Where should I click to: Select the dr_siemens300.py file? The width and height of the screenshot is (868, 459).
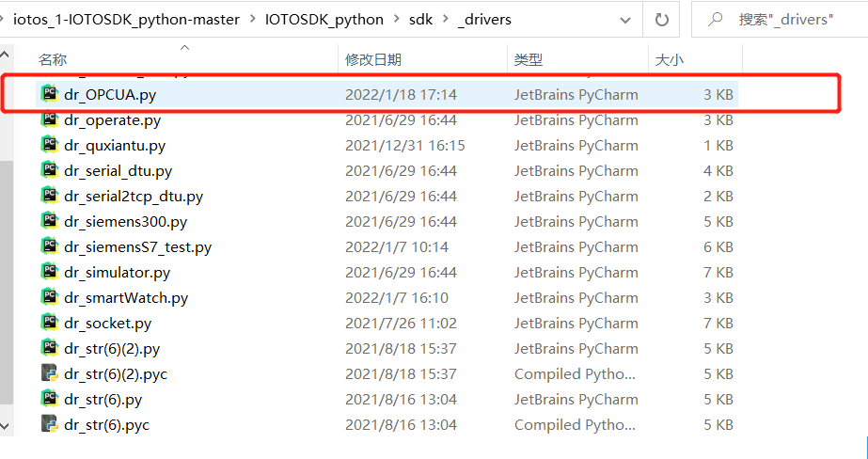coord(125,221)
